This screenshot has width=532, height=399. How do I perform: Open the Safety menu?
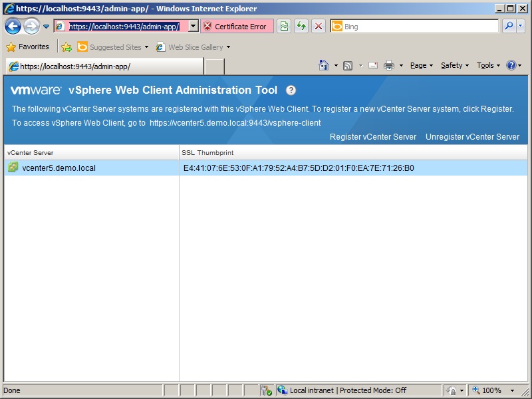tap(454, 65)
